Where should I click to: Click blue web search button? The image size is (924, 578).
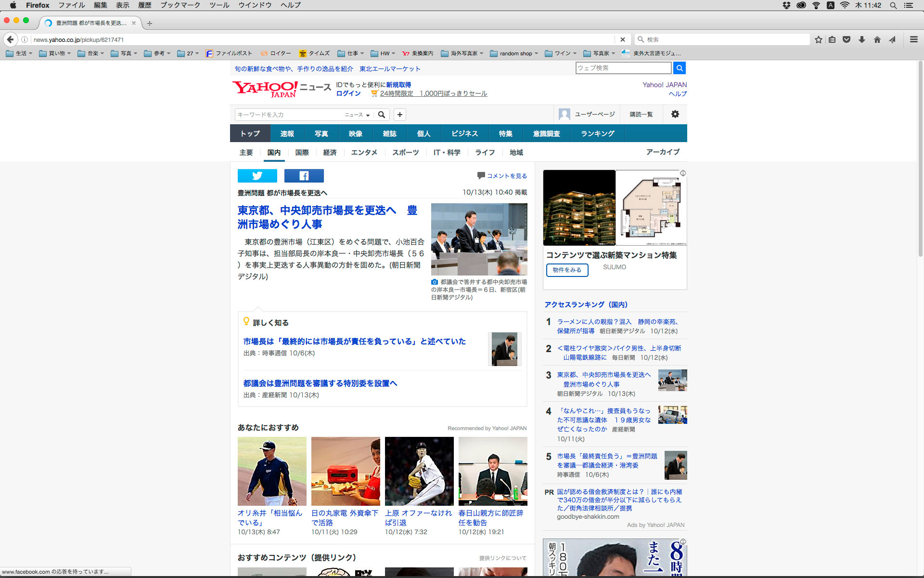(x=679, y=68)
